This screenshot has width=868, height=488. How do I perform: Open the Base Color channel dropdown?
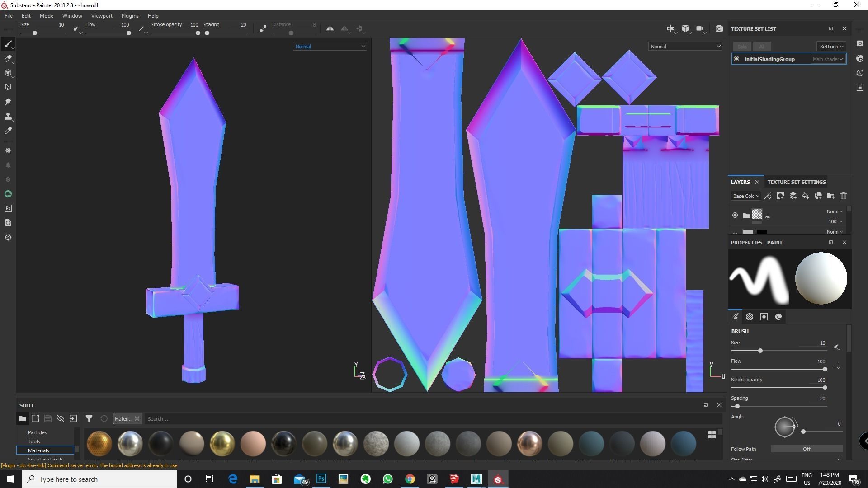click(x=746, y=196)
